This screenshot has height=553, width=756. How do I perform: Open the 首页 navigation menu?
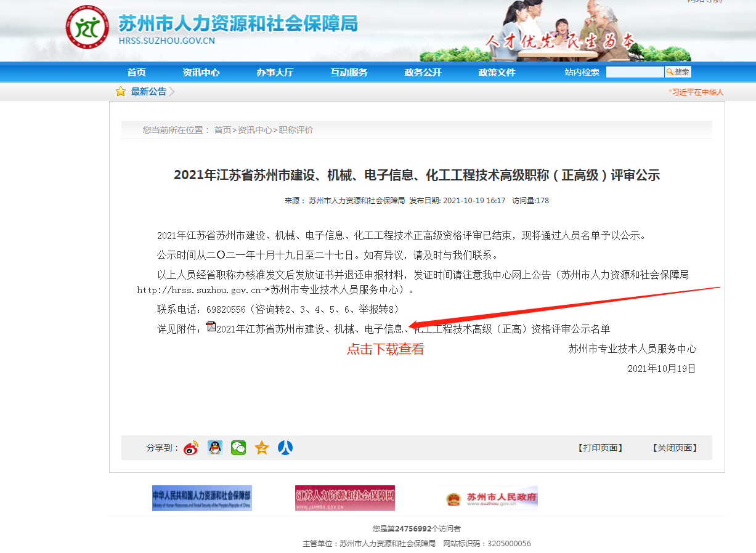tap(137, 72)
